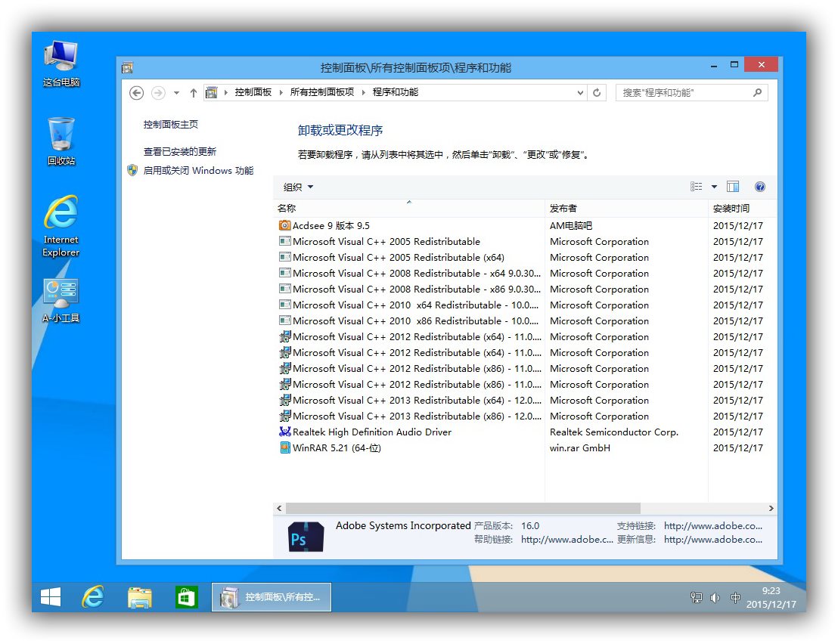
Task: Click the horizontal scrollbar thumb in the program list
Action: pyautogui.click(x=463, y=509)
